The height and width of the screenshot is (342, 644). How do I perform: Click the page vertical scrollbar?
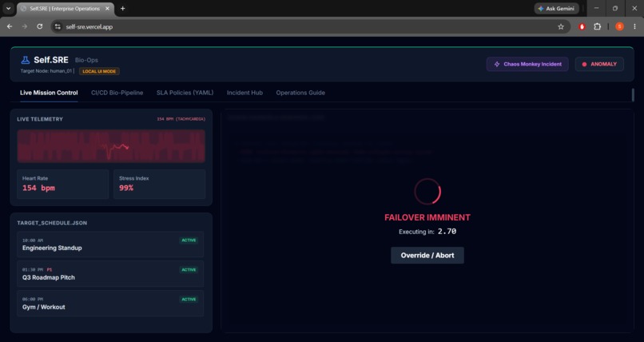(x=633, y=95)
